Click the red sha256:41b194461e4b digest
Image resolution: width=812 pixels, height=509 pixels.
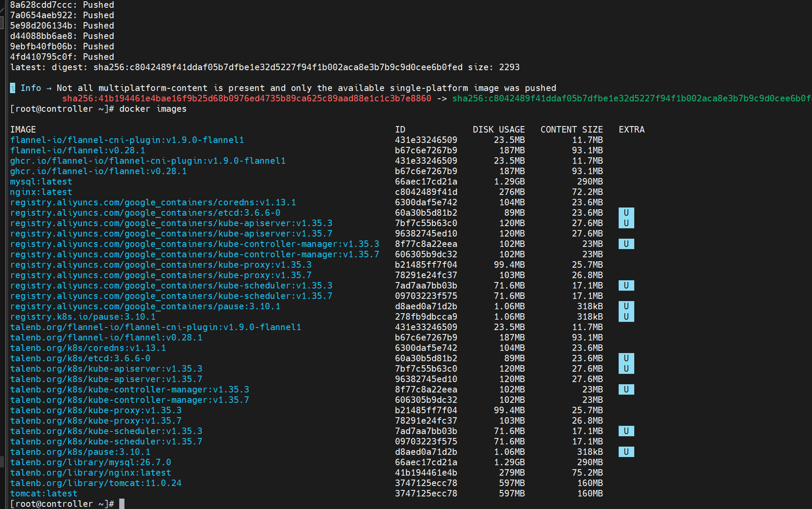point(247,98)
